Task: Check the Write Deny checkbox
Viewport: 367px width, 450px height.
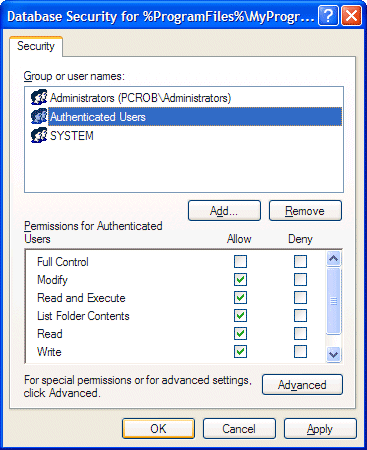Action: click(300, 352)
